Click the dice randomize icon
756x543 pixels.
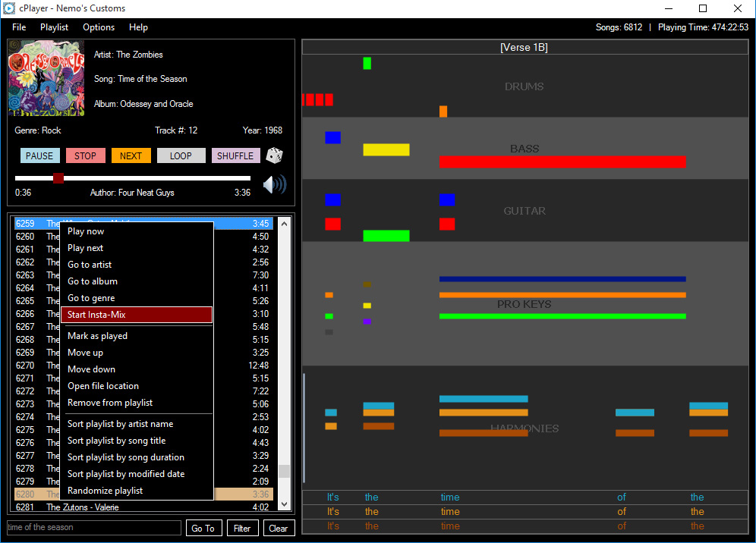tap(274, 155)
